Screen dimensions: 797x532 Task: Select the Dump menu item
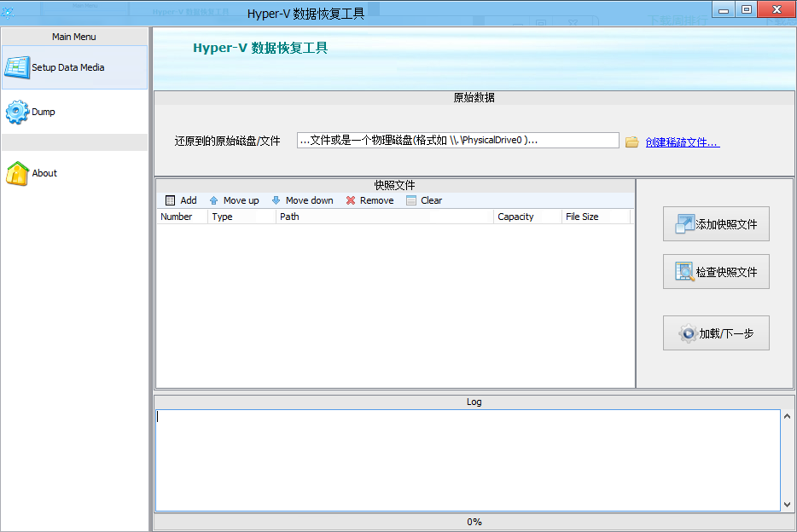[x=75, y=112]
